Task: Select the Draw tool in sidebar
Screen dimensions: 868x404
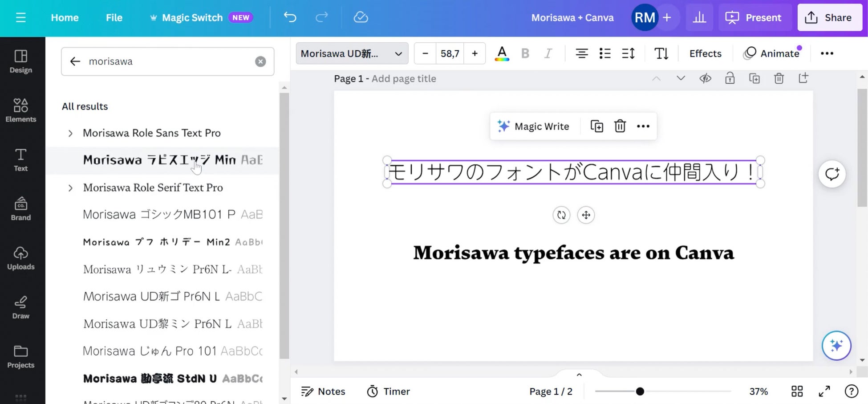Action: 20,307
